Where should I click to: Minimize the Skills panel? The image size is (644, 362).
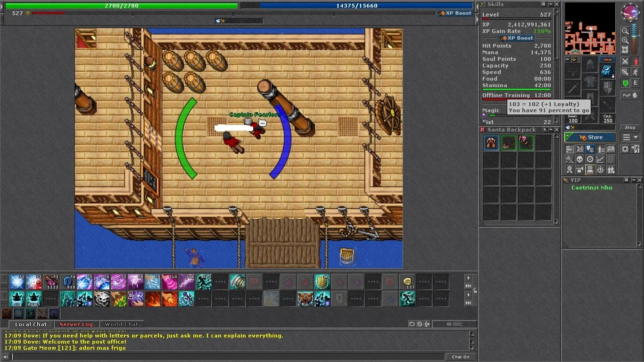(551, 4)
